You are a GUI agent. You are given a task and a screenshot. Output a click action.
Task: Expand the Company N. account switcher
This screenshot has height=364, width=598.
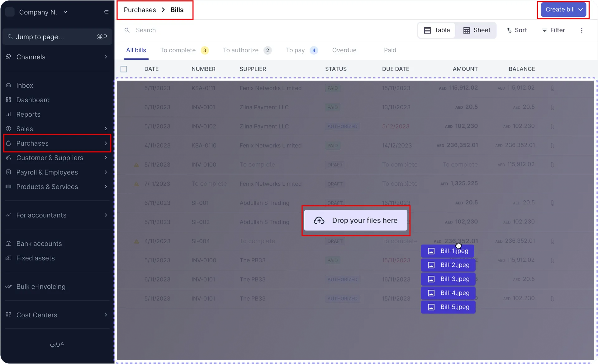coord(65,12)
